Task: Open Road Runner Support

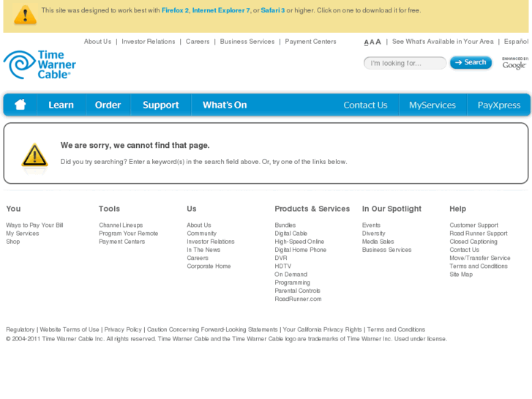Action: (479, 234)
